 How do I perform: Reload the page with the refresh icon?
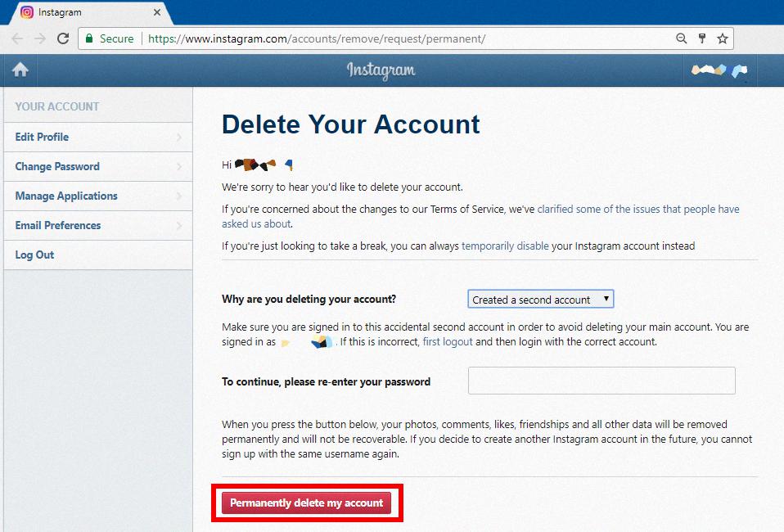[x=63, y=38]
